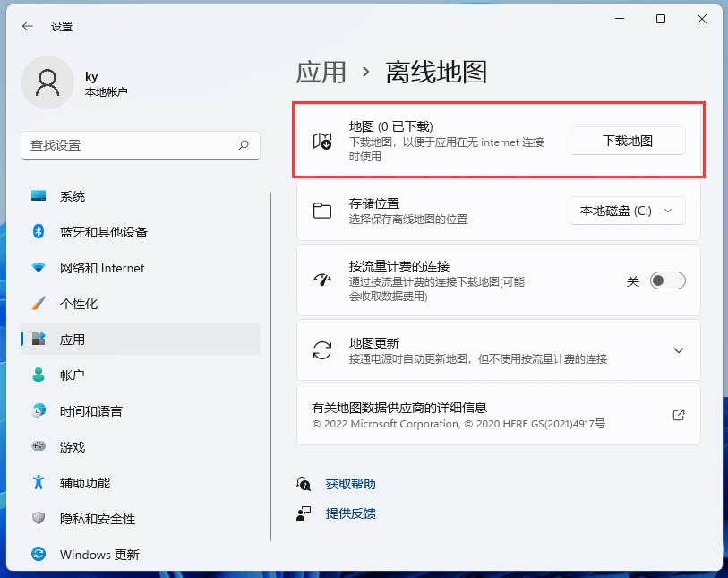Click the map download icon
The height and width of the screenshot is (578, 728).
point(322,141)
